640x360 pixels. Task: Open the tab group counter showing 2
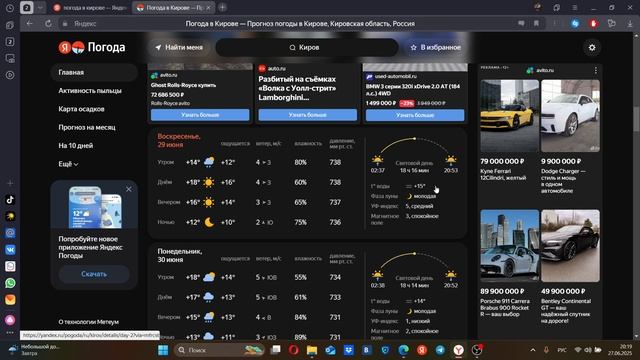(27, 8)
